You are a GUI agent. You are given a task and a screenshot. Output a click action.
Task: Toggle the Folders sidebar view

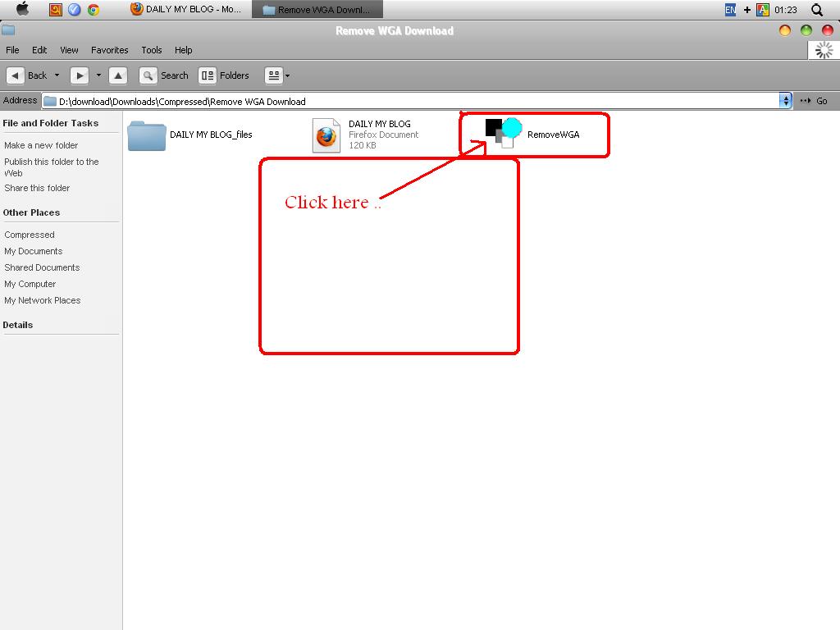click(x=224, y=75)
